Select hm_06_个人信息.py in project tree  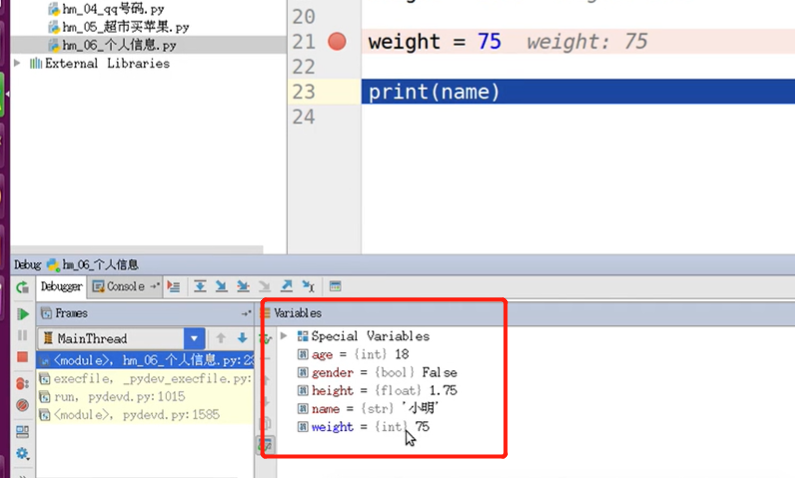coord(112,45)
